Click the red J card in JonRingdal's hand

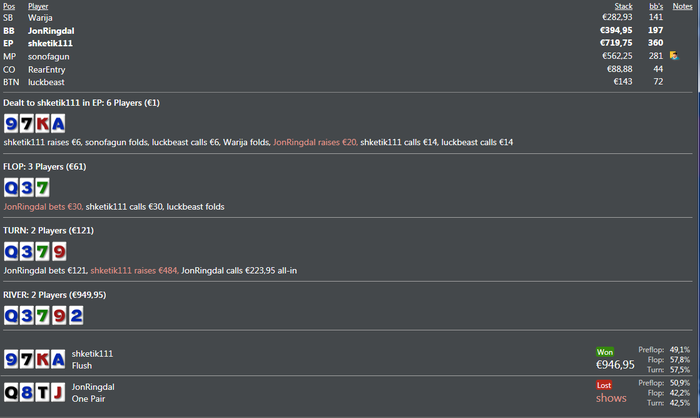point(58,393)
